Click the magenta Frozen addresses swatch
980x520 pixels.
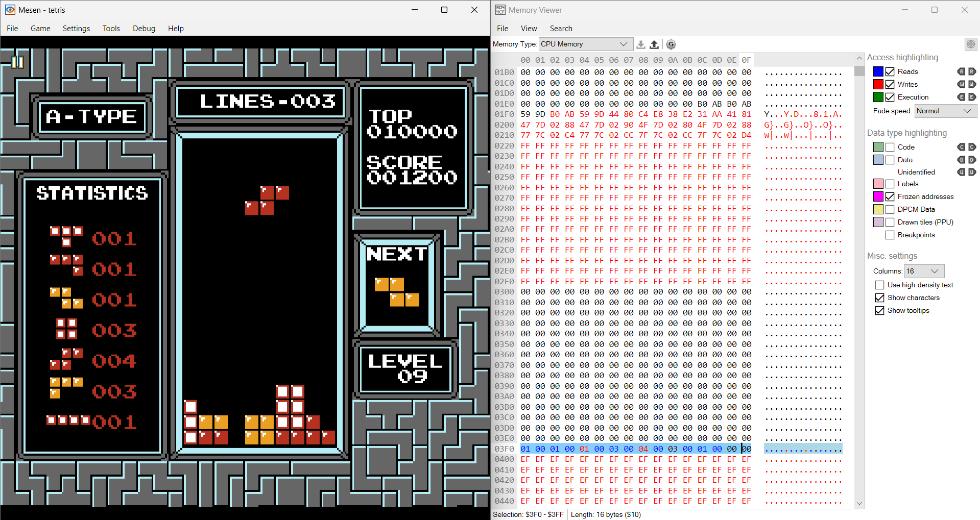coord(878,196)
